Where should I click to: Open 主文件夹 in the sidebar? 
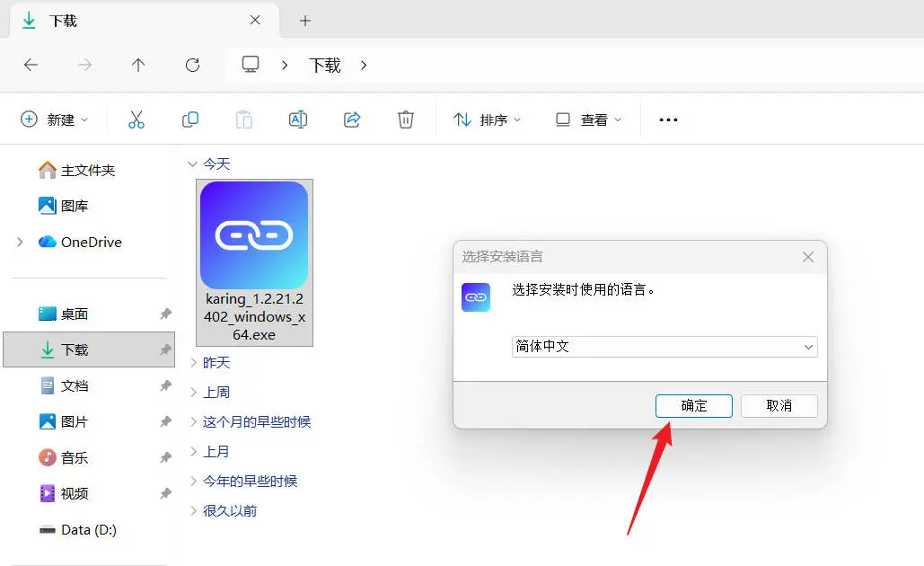[x=76, y=171]
